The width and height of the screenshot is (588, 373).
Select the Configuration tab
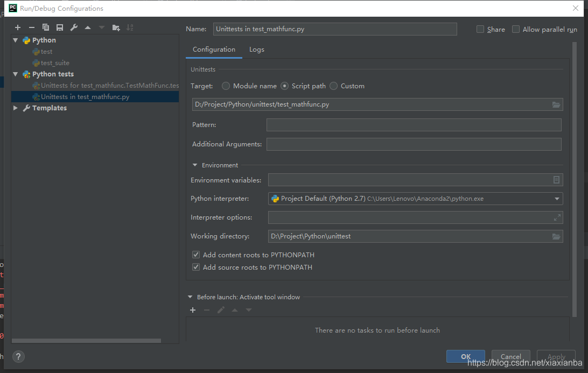(214, 50)
